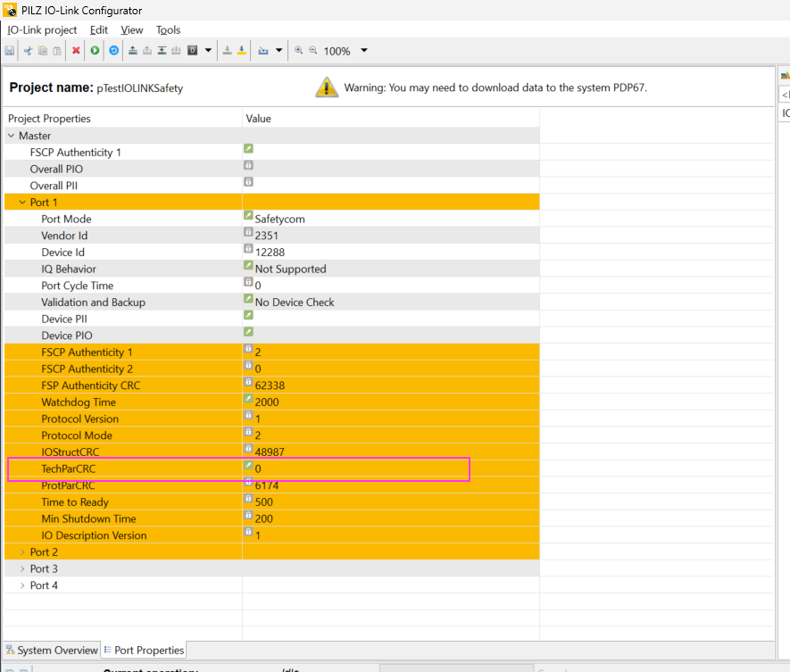
Task: Click the Validation and Backup label
Action: (93, 303)
